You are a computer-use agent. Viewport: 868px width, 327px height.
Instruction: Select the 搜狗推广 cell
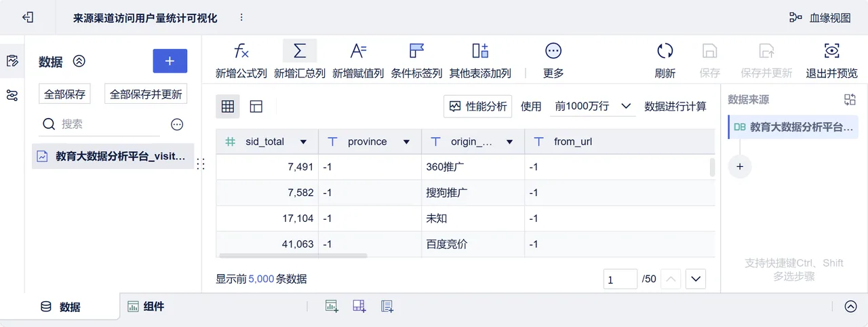[x=473, y=193]
